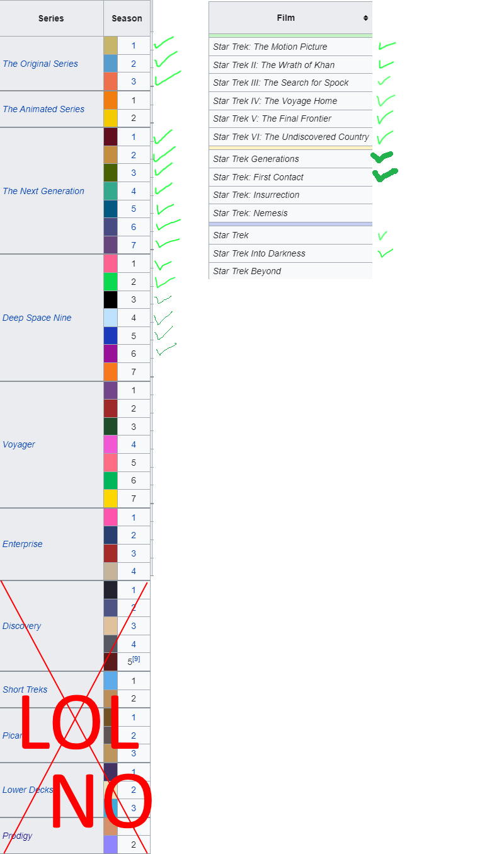Click the Series column header

click(51, 18)
